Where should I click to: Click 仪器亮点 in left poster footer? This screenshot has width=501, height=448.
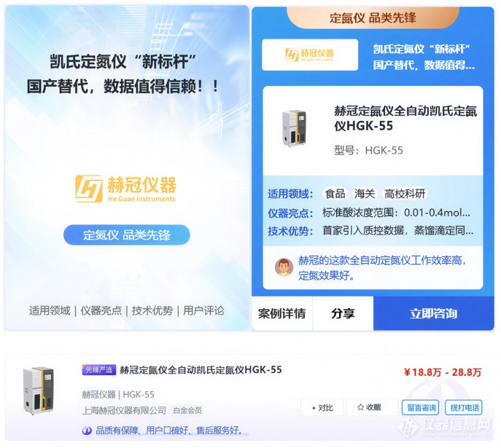point(101,310)
